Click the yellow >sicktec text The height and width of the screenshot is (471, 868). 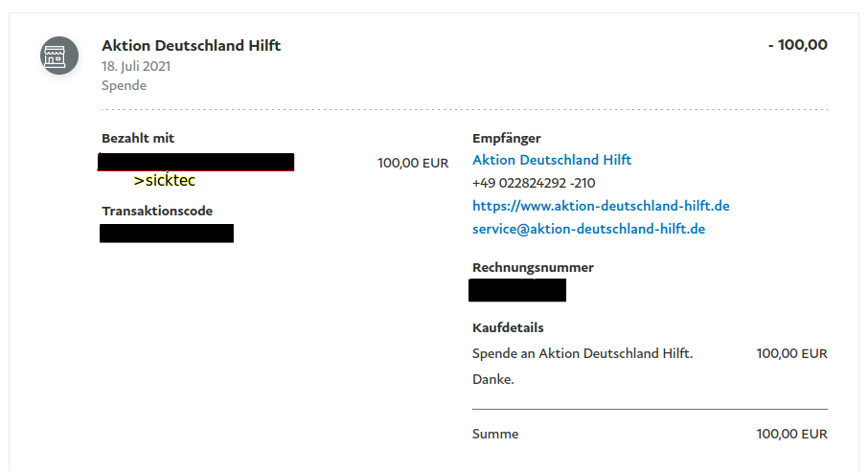164,180
